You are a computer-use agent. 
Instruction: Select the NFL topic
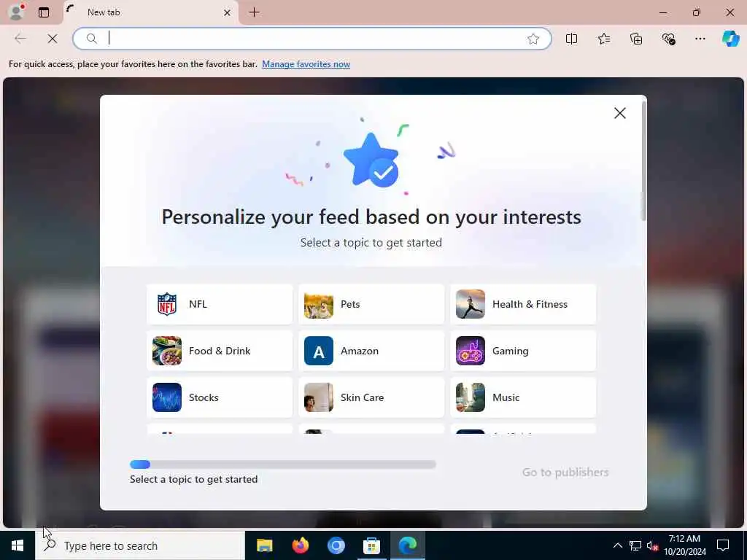coord(220,304)
